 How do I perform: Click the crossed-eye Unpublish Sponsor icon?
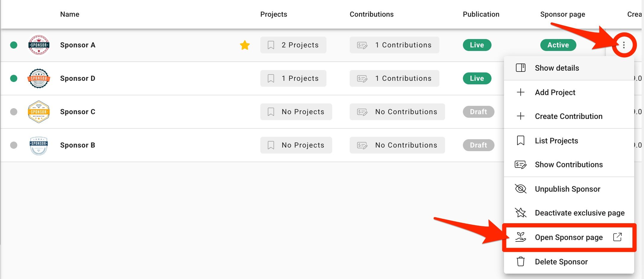[520, 189]
